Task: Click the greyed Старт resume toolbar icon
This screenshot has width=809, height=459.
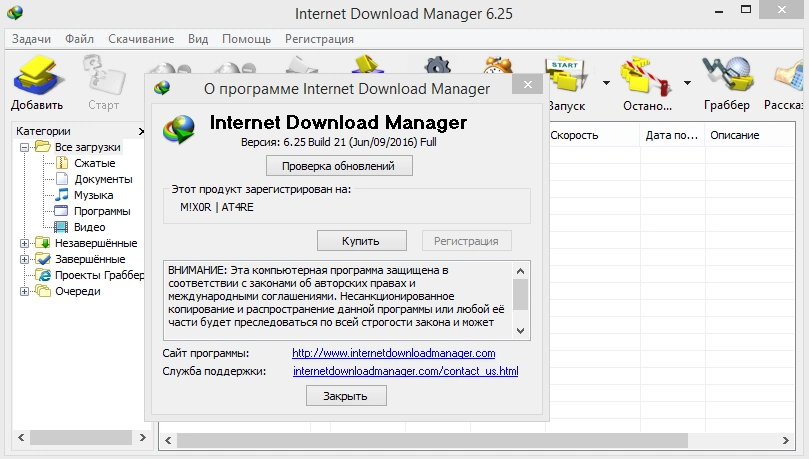Action: 103,77
